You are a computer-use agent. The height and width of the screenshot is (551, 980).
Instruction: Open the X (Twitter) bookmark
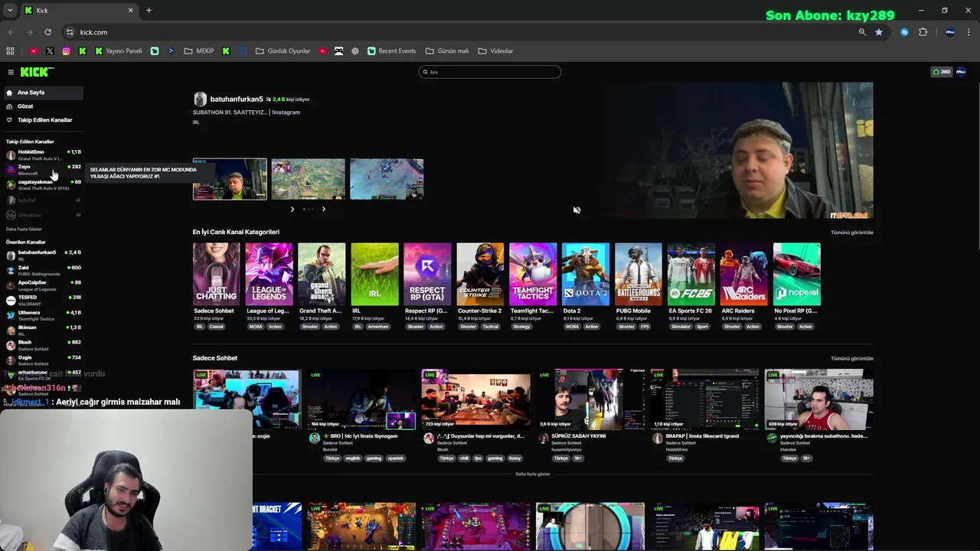click(x=50, y=51)
